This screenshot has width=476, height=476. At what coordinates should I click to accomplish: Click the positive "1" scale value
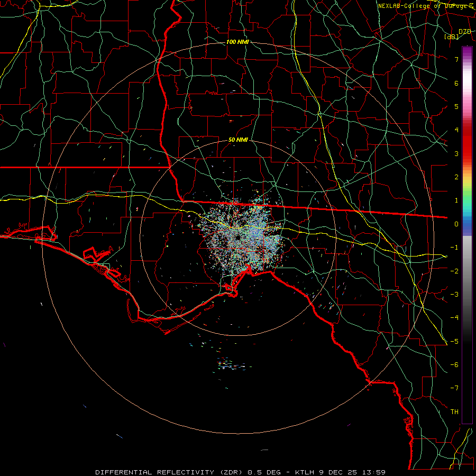(x=456, y=200)
